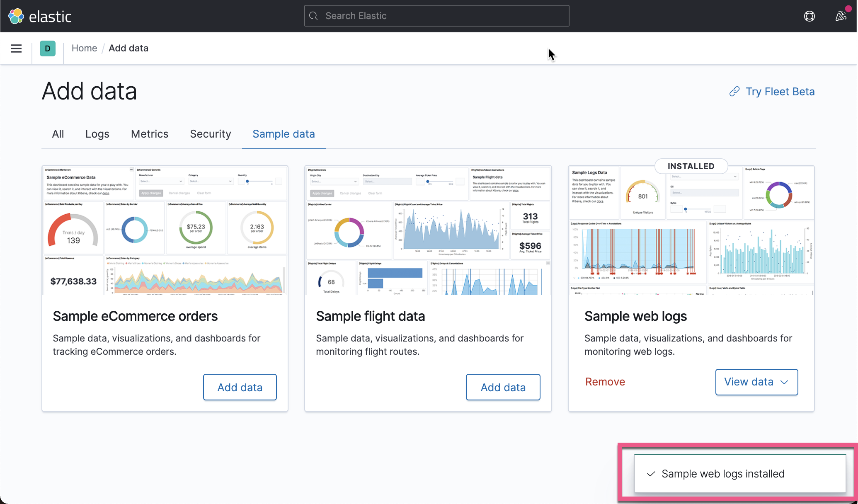Viewport: 858px width, 504px height.
Task: Add data for Sample flight data
Action: [503, 387]
